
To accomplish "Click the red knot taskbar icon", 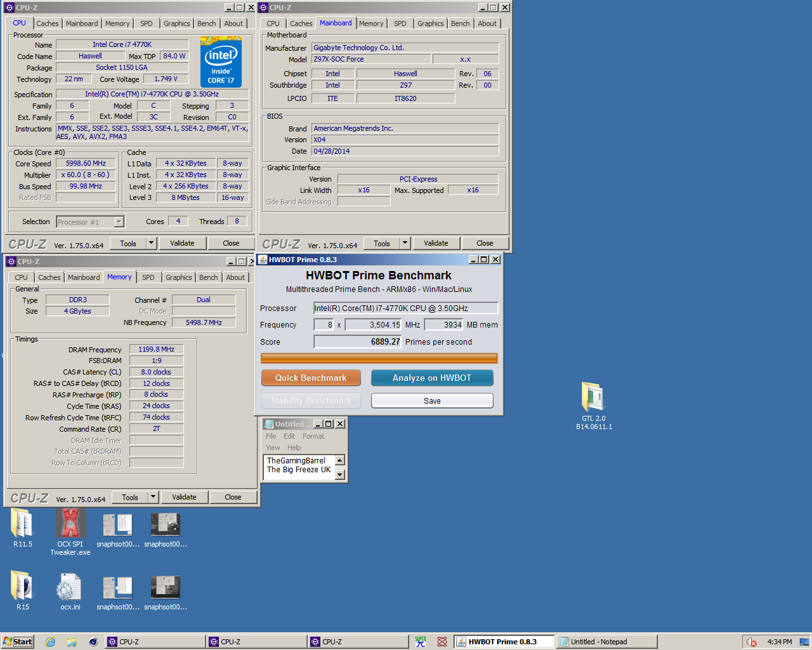I will point(442,642).
